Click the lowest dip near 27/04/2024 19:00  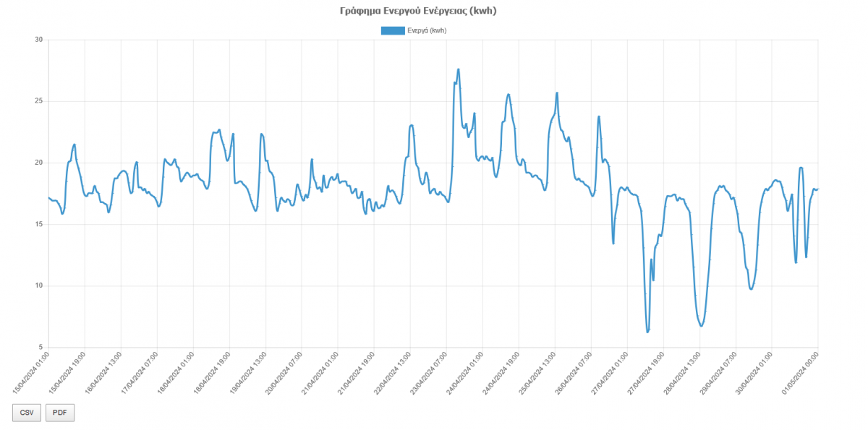coord(647,332)
